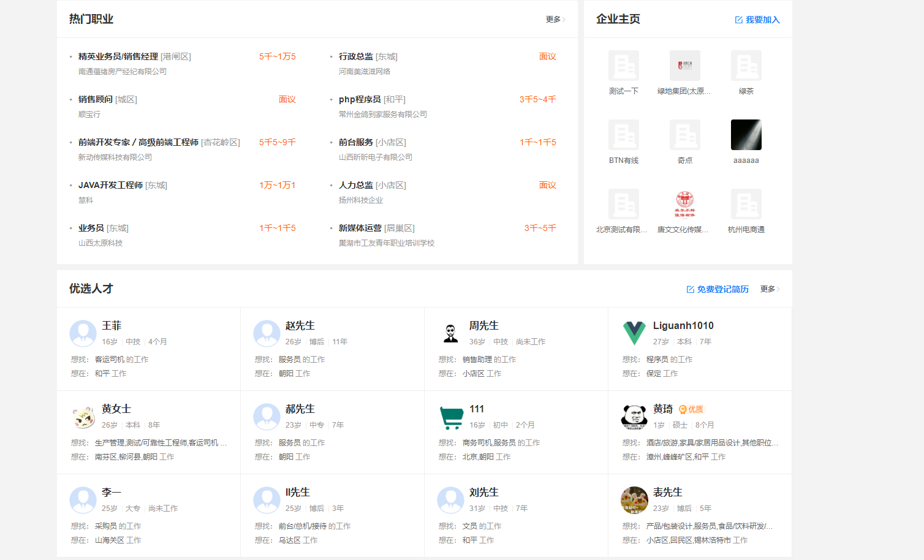Image resolution: width=924 pixels, height=560 pixels.
Task: Expand 更多 in the 热门职业 section
Action: tap(555, 20)
